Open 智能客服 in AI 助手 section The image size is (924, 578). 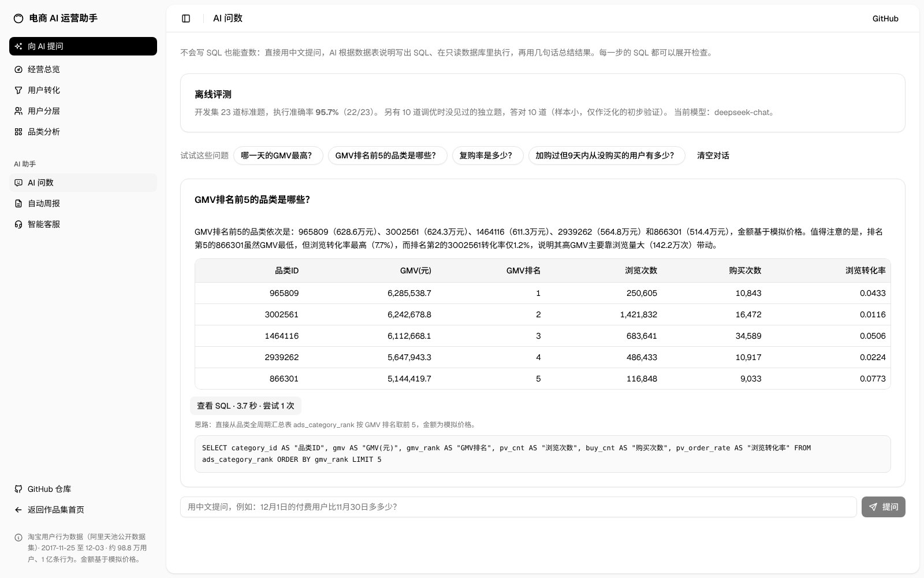point(83,224)
